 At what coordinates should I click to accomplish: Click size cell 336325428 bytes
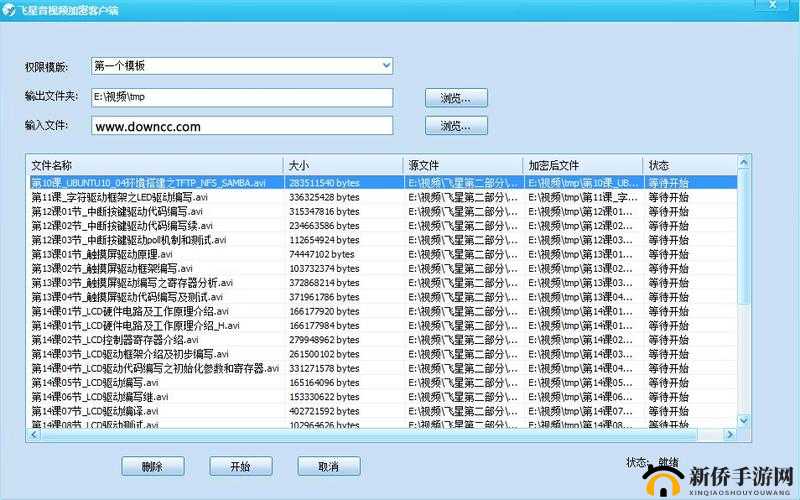pos(324,197)
